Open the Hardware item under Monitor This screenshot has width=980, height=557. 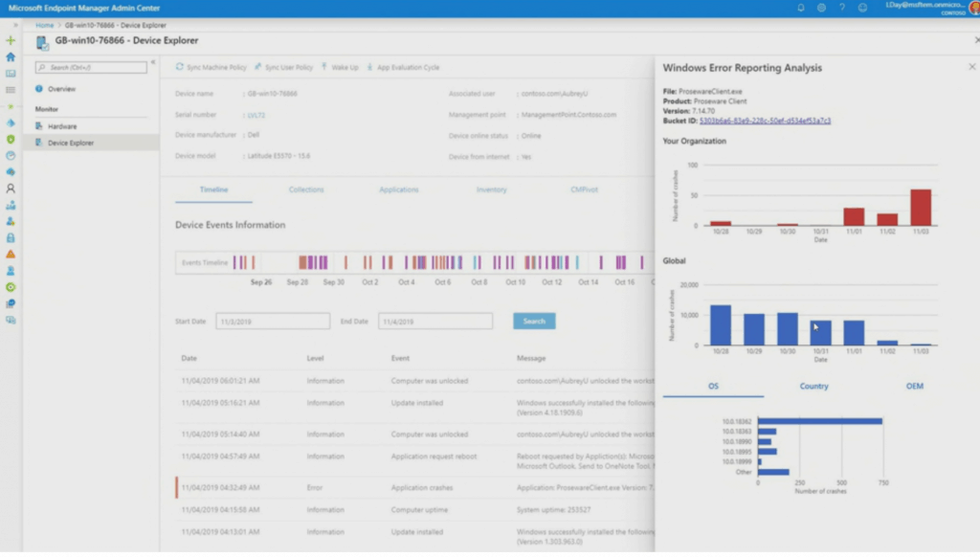[x=91, y=126]
